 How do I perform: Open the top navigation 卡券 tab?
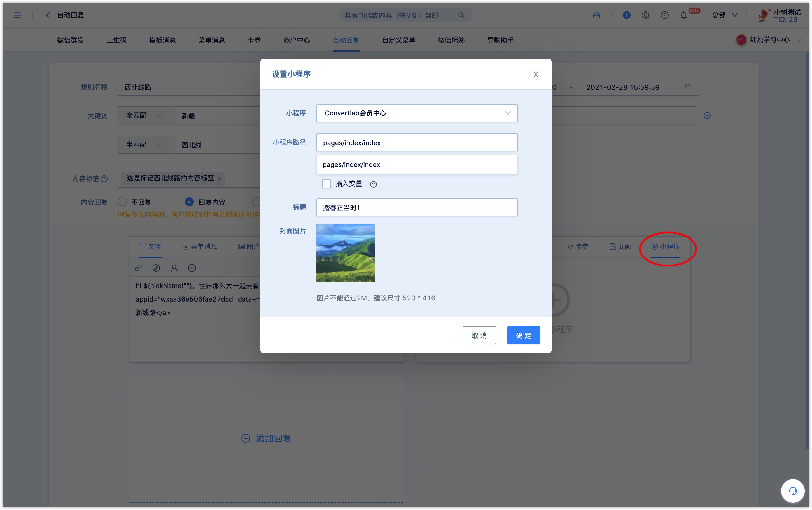click(254, 40)
